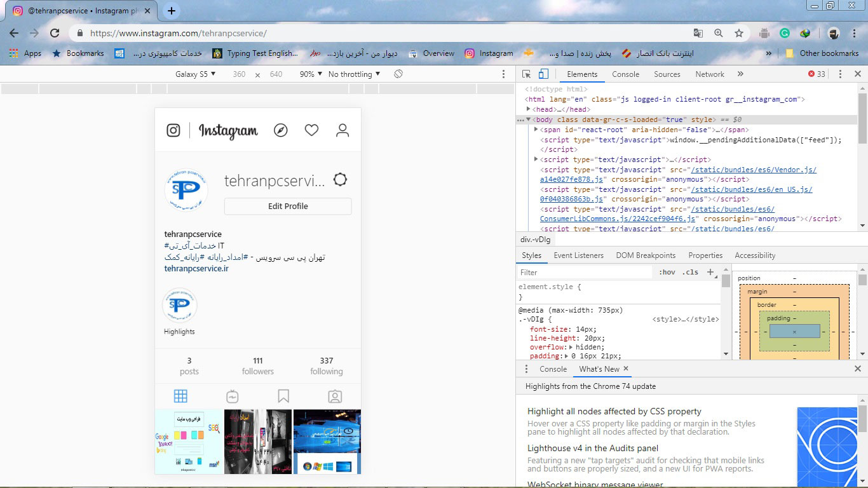Open the Event Listeners tab

pos(578,255)
